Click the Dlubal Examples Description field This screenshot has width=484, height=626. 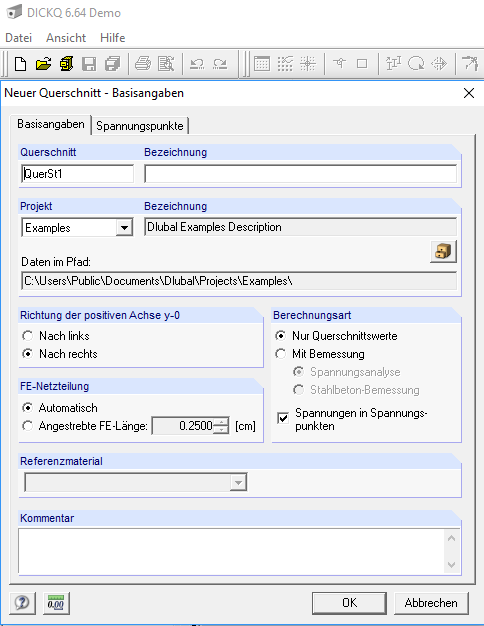[x=301, y=227]
